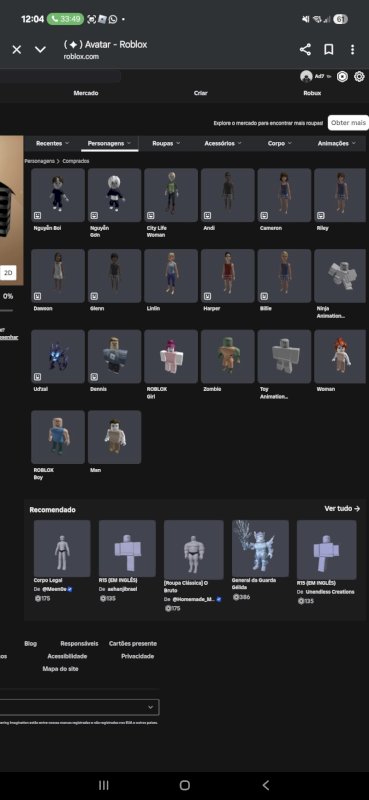
Task: Select the Zombie character thumbnail
Action: (228, 356)
